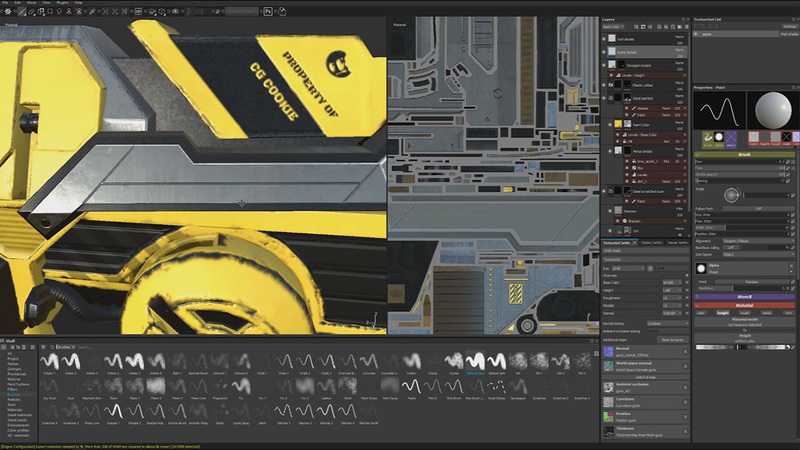Viewport: 800px width, 450px height.
Task: Remove the sharpen filter effect
Action: 685,221
